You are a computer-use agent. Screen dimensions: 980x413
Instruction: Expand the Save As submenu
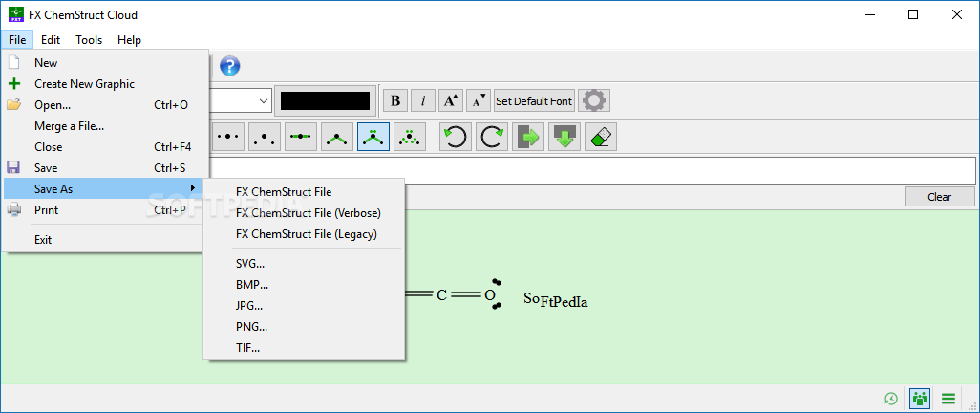click(x=103, y=189)
